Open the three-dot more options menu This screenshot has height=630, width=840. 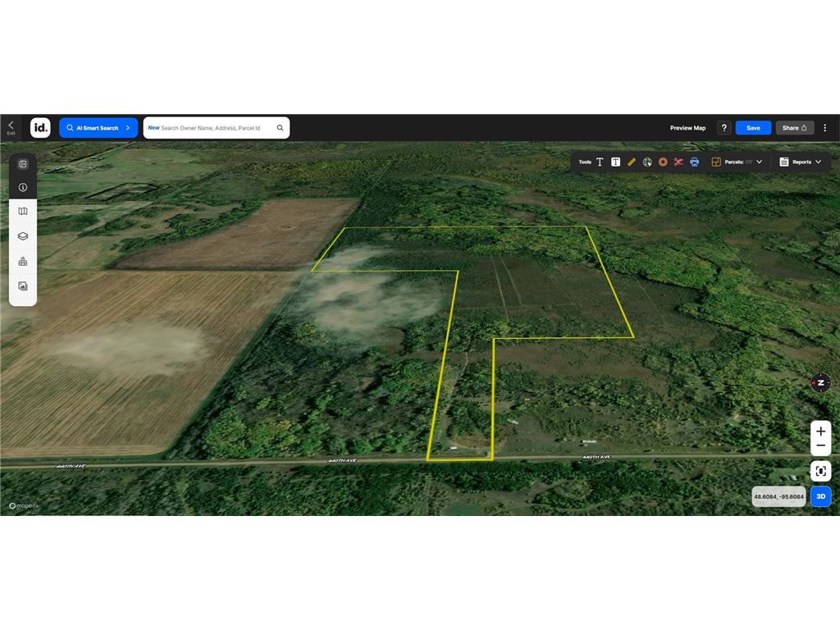point(825,128)
